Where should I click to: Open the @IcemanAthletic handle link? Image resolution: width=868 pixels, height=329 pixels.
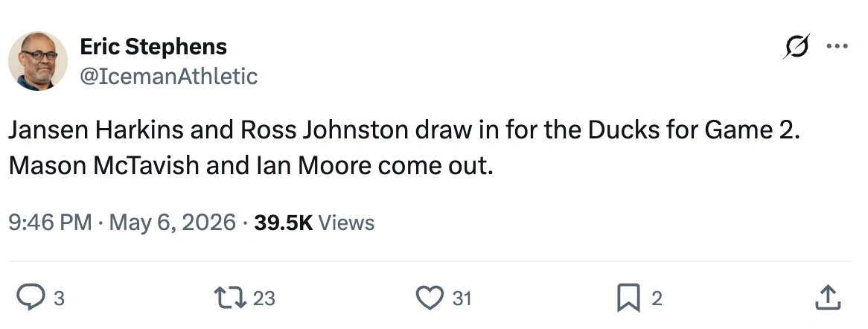click(169, 77)
